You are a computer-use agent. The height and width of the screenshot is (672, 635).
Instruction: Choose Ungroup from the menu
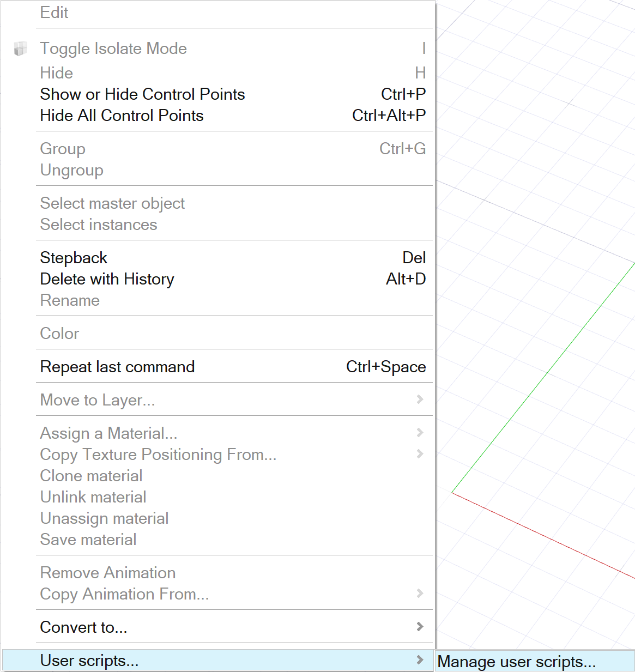click(x=71, y=170)
